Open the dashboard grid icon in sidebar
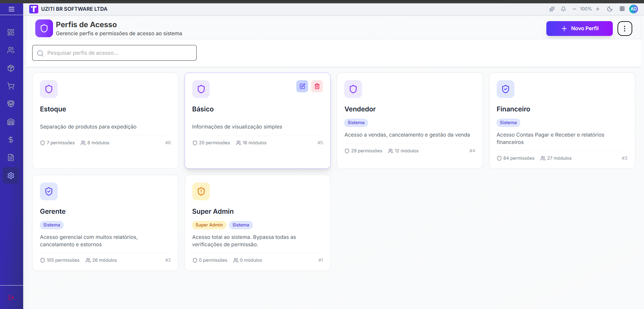Viewport: 644px width, 309px height. 11,32
